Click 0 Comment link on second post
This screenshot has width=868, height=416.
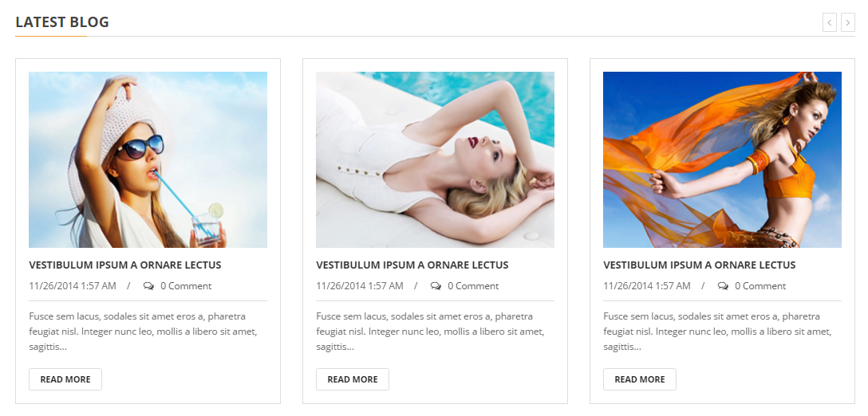tap(473, 286)
